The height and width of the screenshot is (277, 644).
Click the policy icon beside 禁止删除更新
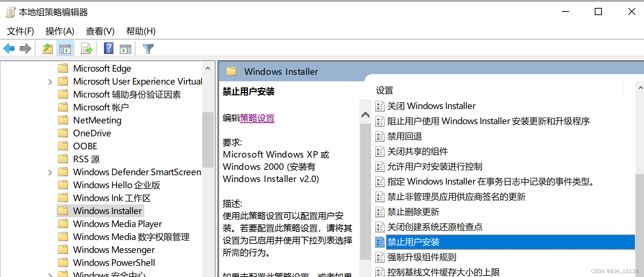(x=380, y=212)
